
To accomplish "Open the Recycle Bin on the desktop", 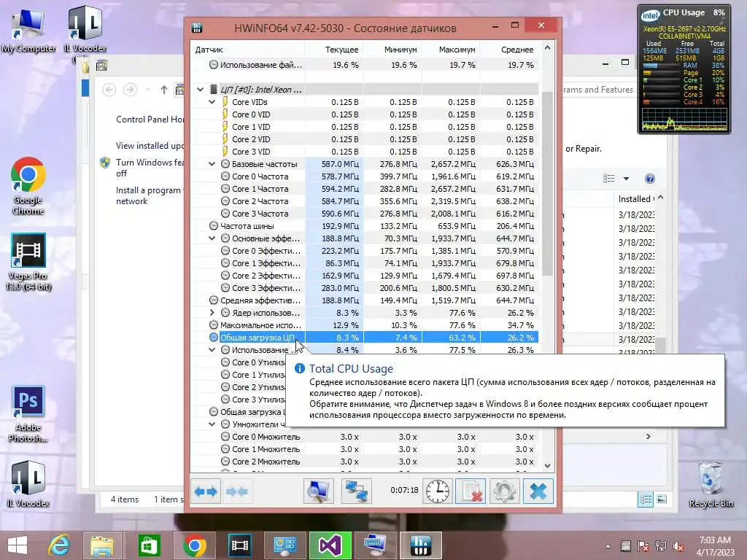I will (x=711, y=484).
